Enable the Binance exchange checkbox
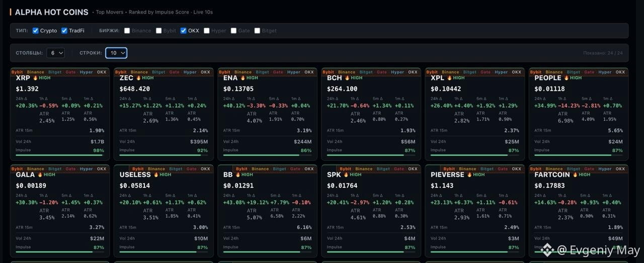This screenshot has width=644, height=263. click(127, 31)
